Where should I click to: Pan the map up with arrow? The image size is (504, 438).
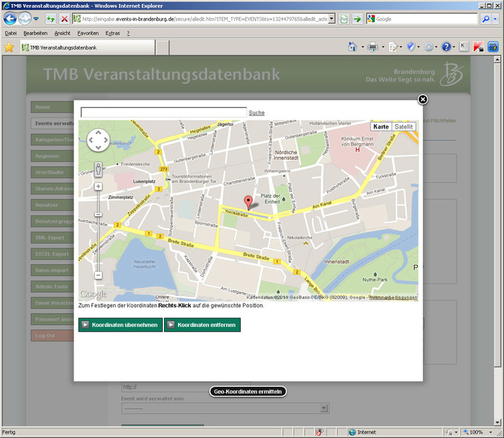tap(98, 133)
